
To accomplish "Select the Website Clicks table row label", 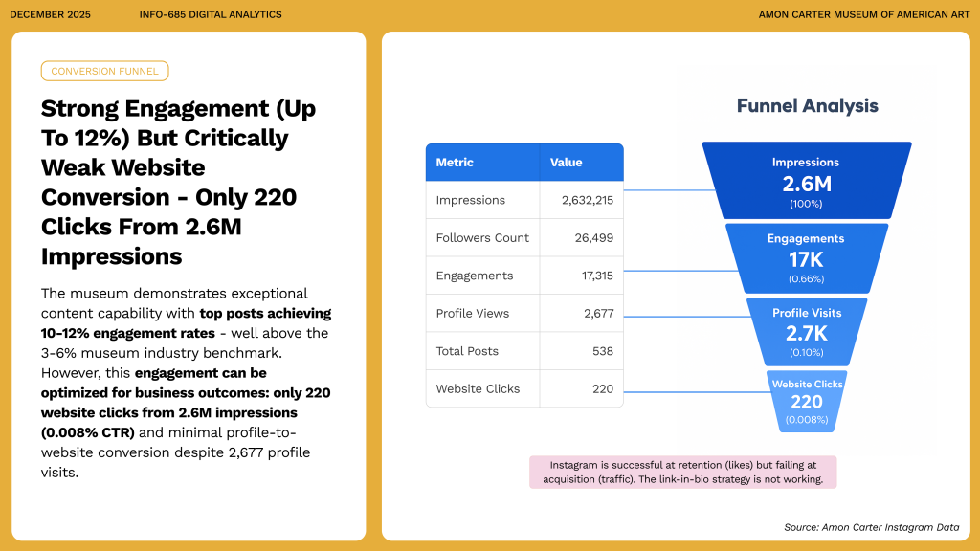I will tap(478, 389).
